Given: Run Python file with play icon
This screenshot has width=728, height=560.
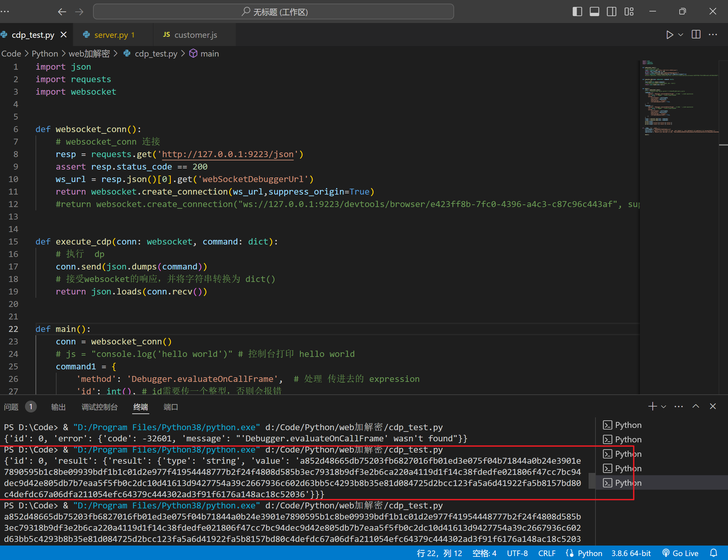Looking at the screenshot, I should click(x=670, y=35).
